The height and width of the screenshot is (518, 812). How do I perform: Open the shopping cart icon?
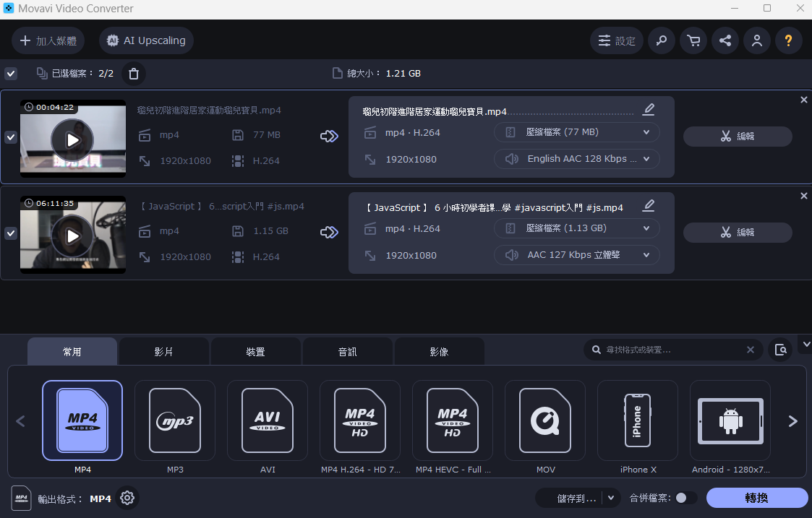tap(693, 40)
